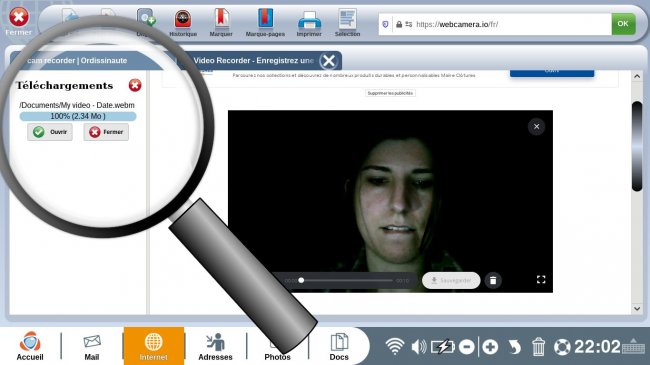Switch to the cam recorder Ordissinaute tab
Viewport: 650px width, 365px height.
tap(87, 61)
